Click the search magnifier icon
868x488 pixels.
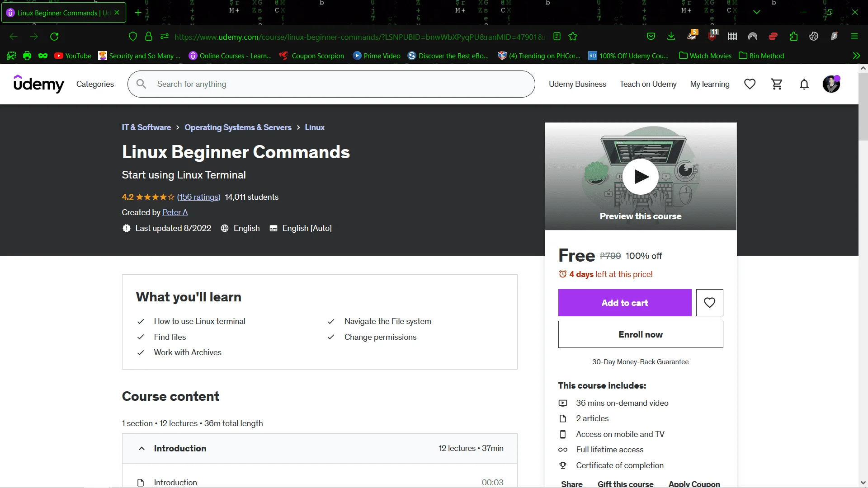click(142, 84)
